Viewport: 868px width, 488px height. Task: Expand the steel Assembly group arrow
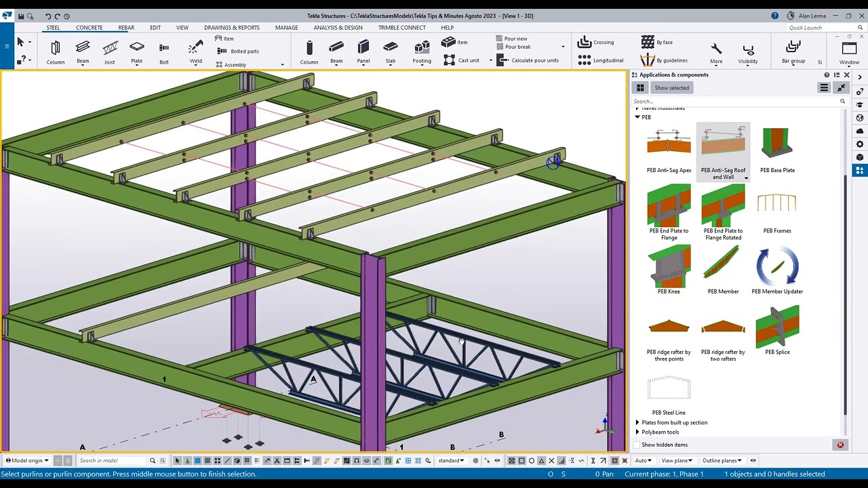coord(282,65)
